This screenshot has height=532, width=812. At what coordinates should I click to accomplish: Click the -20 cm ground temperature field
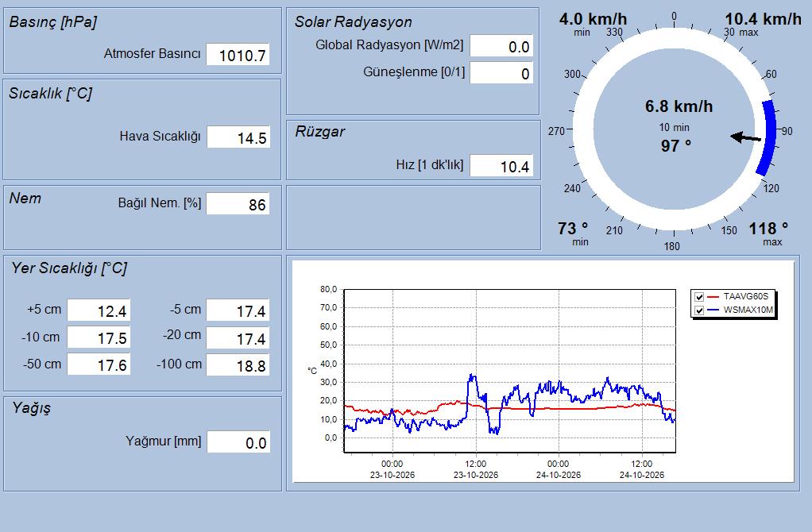(238, 337)
